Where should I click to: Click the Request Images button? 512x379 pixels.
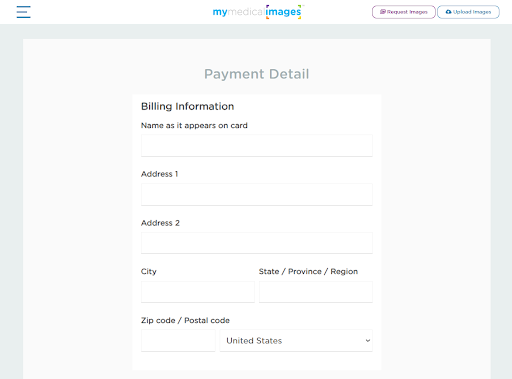click(x=404, y=12)
